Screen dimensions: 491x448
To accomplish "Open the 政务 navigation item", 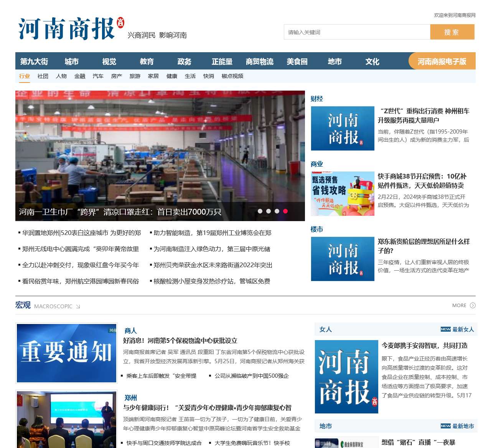I will coord(185,61).
